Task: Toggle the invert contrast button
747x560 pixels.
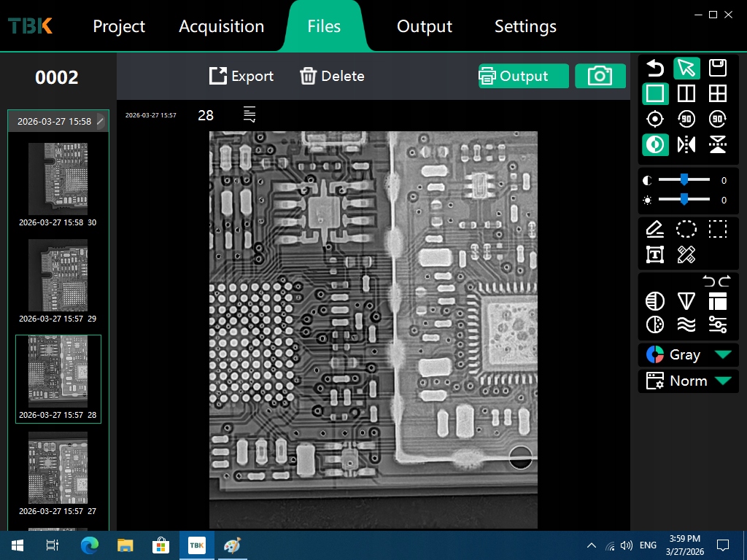Action: click(655, 144)
